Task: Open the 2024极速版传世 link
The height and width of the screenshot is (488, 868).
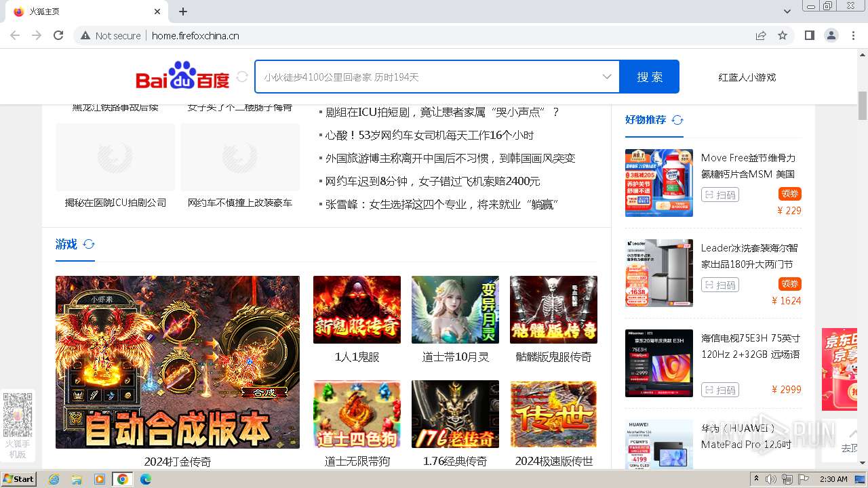Action: coord(553,461)
